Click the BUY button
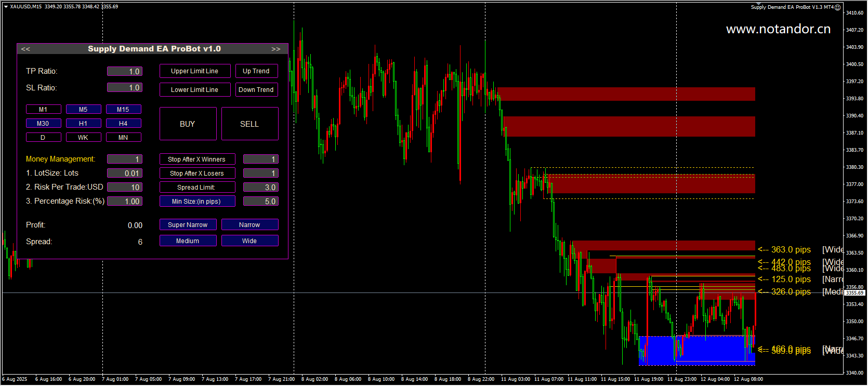868x386 pixels. (x=188, y=124)
